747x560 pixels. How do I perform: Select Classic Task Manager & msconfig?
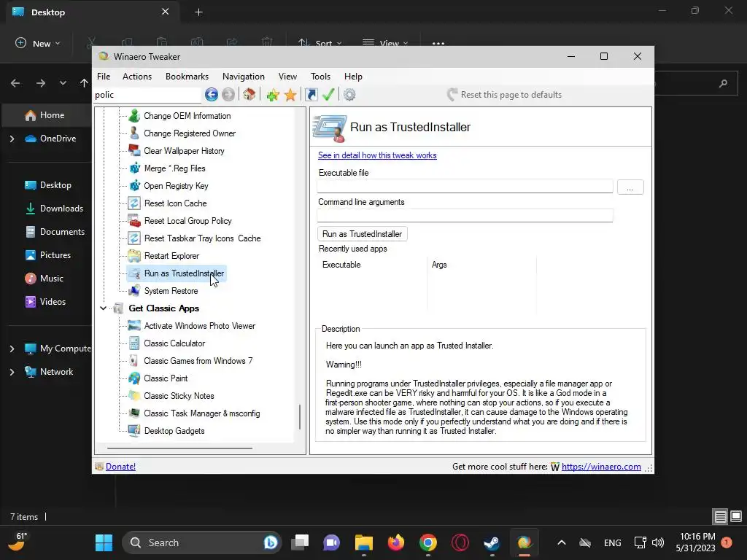(x=202, y=413)
